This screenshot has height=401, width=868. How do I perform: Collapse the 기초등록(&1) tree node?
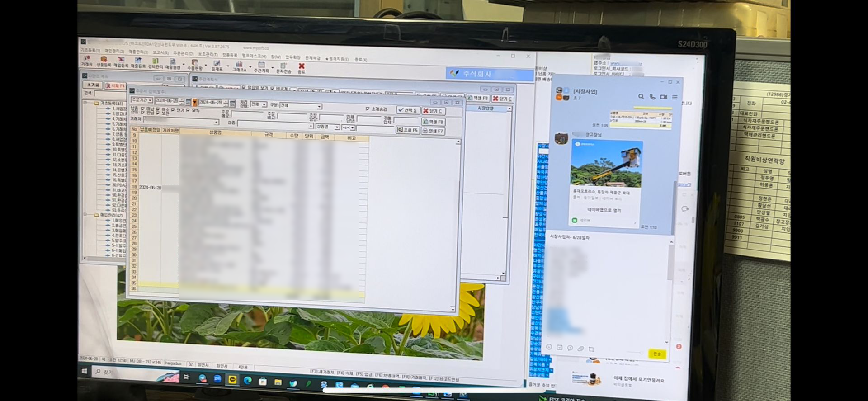[85, 103]
